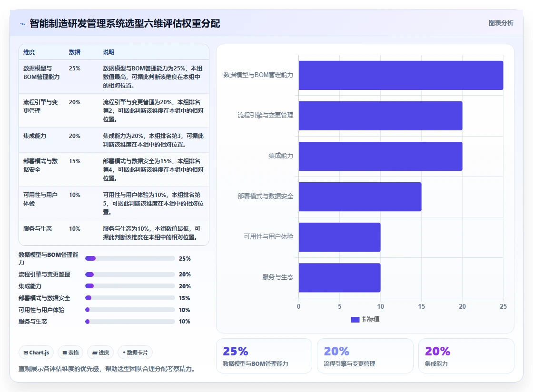Click the 15% value in the table
This screenshot has width=533, height=392.
74,161
